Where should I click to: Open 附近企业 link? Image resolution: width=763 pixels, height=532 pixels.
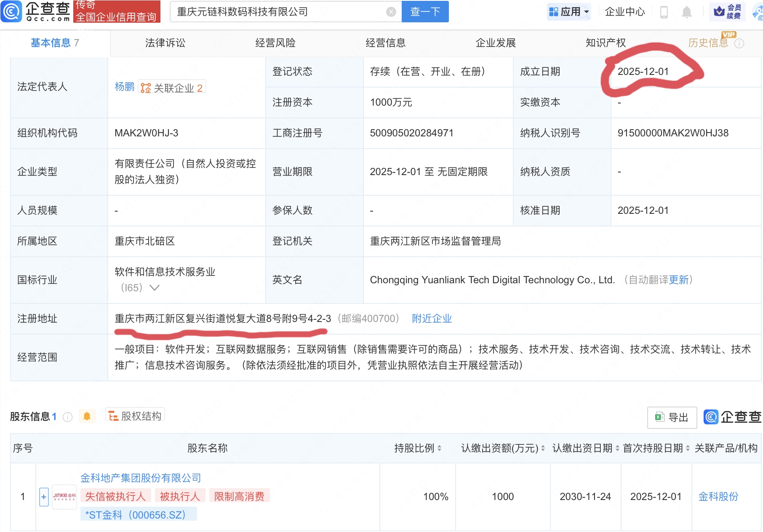432,319
